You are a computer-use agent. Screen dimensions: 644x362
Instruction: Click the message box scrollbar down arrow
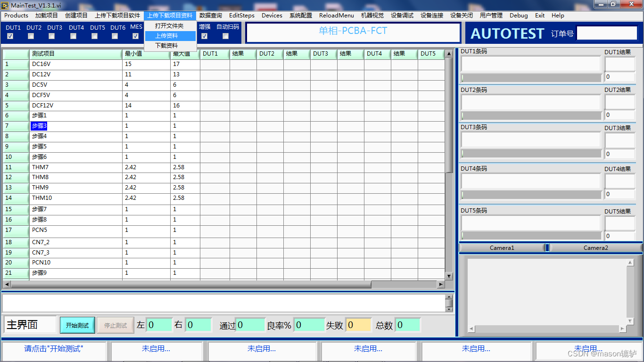click(x=449, y=309)
